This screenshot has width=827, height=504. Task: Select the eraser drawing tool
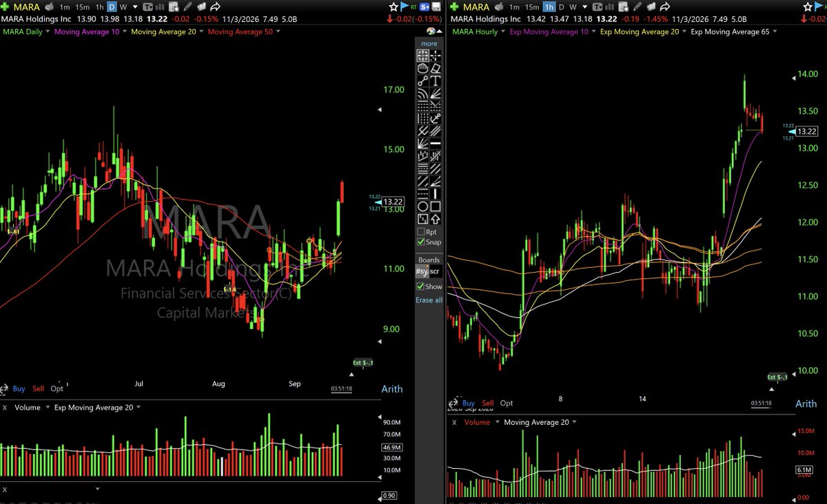click(436, 68)
